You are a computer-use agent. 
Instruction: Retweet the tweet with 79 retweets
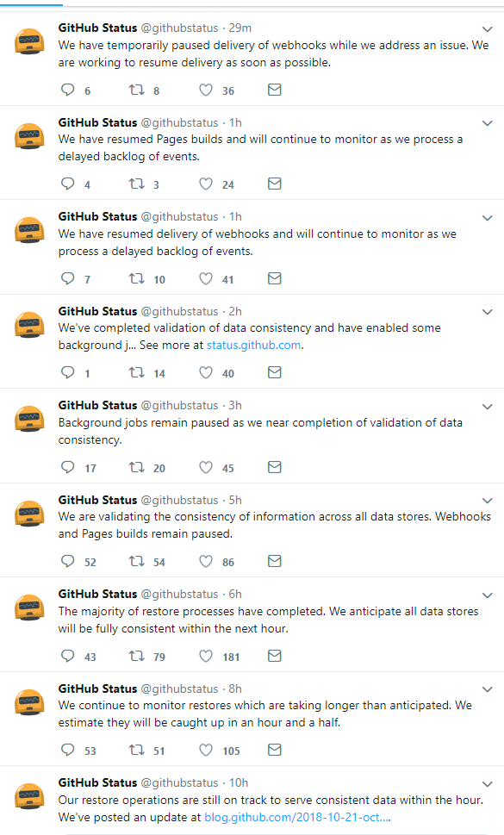(x=137, y=656)
